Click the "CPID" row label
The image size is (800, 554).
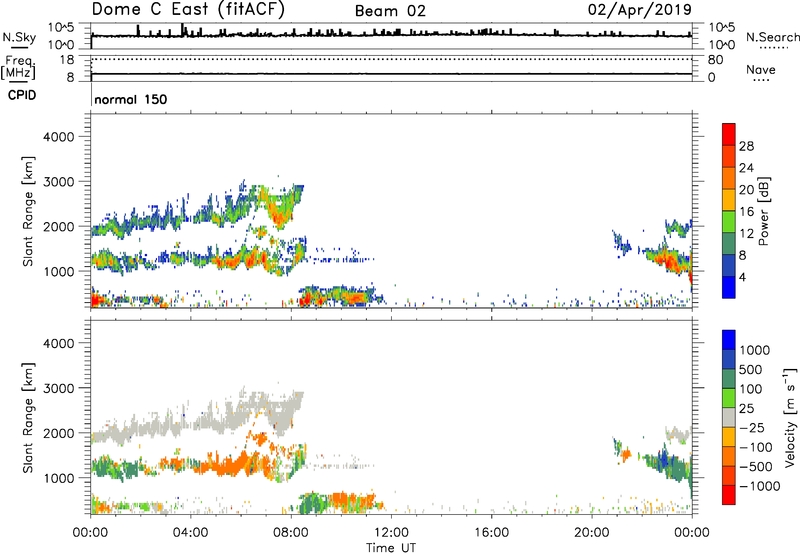(x=22, y=95)
